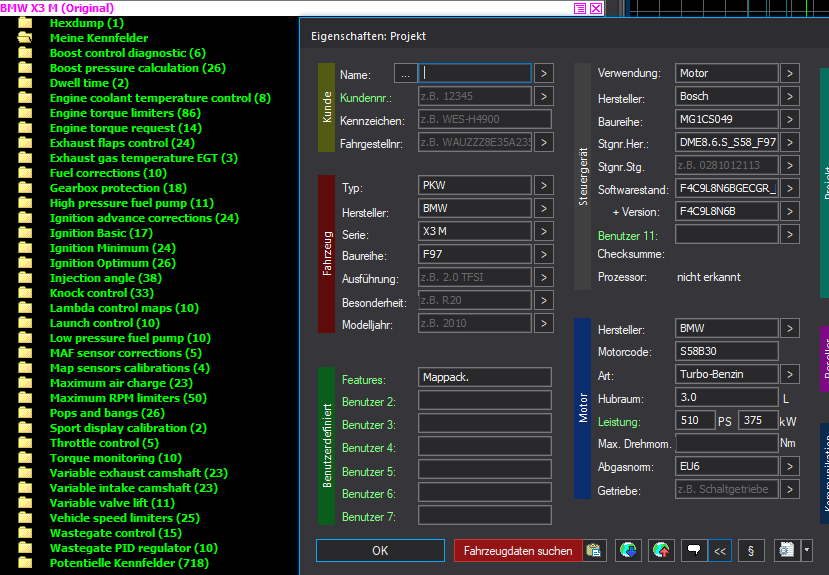Image resolution: width=829 pixels, height=575 pixels.
Task: Click the globe icon with blue download arrow
Action: [x=627, y=550]
